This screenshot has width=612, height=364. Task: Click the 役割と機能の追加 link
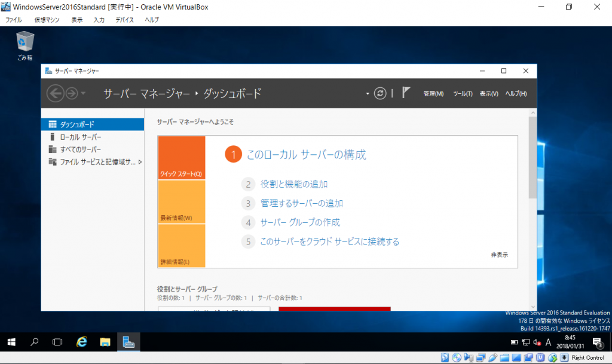(x=295, y=184)
